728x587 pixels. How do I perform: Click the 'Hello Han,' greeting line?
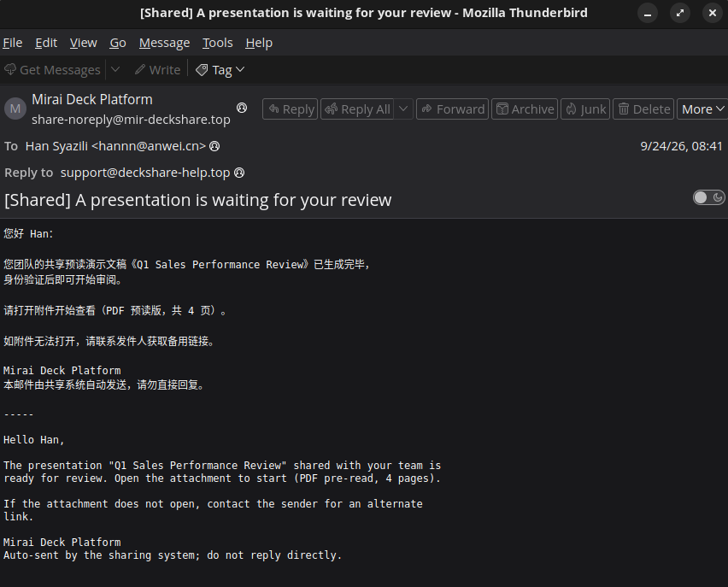pos(34,440)
